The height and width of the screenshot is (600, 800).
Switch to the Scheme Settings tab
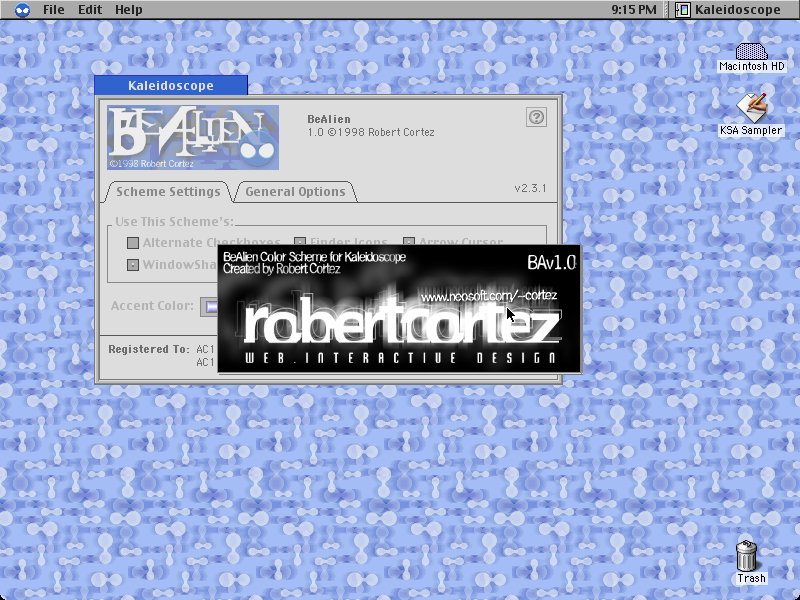point(168,192)
